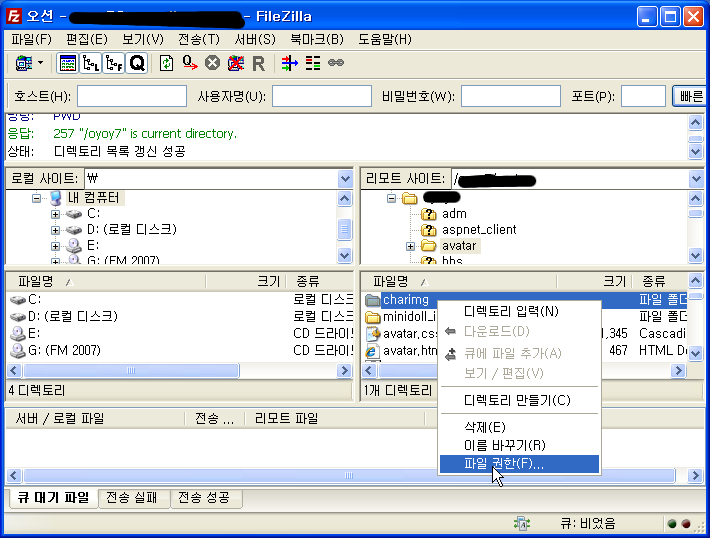Click the disconnect from server icon
710x538 pixels.
click(235, 63)
